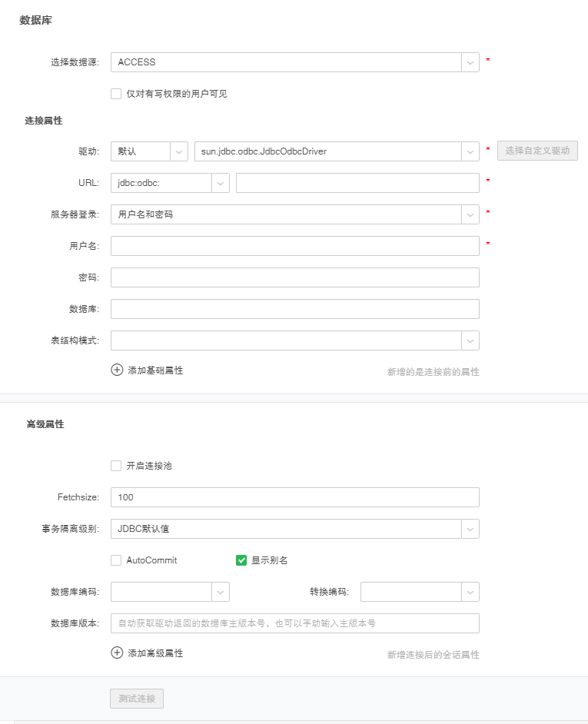588x724 pixels.
Task: Click the 新增连接后的会话属性 hint text
Action: [434, 655]
